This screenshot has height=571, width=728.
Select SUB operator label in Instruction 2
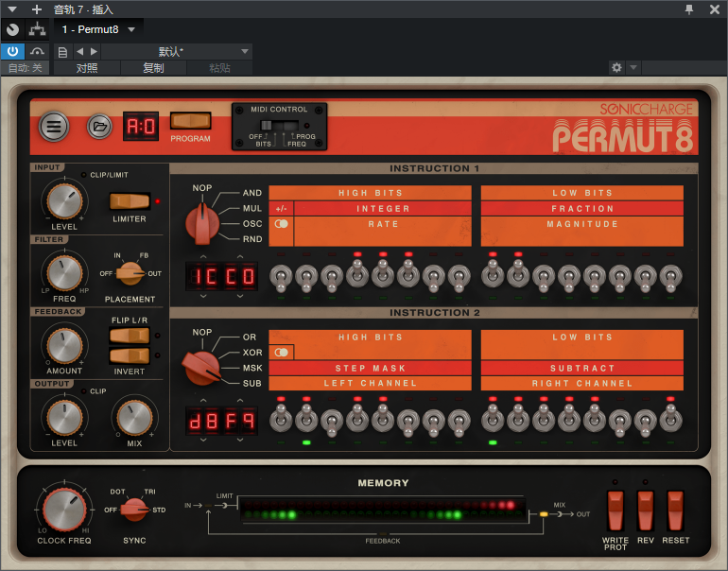[252, 384]
